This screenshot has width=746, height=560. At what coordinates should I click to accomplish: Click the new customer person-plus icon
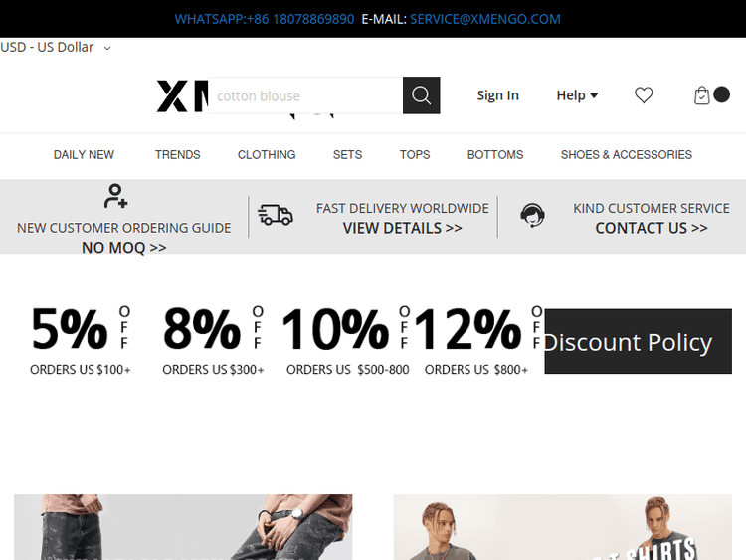point(116,196)
